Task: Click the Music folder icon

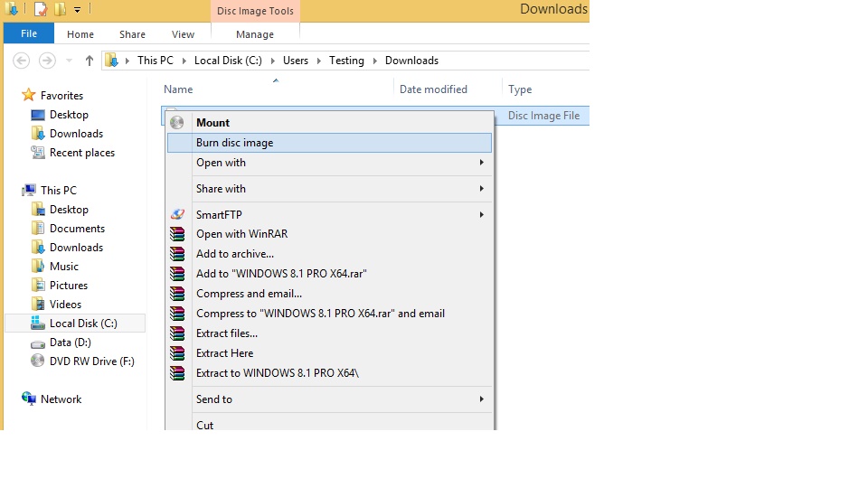Action: click(38, 266)
